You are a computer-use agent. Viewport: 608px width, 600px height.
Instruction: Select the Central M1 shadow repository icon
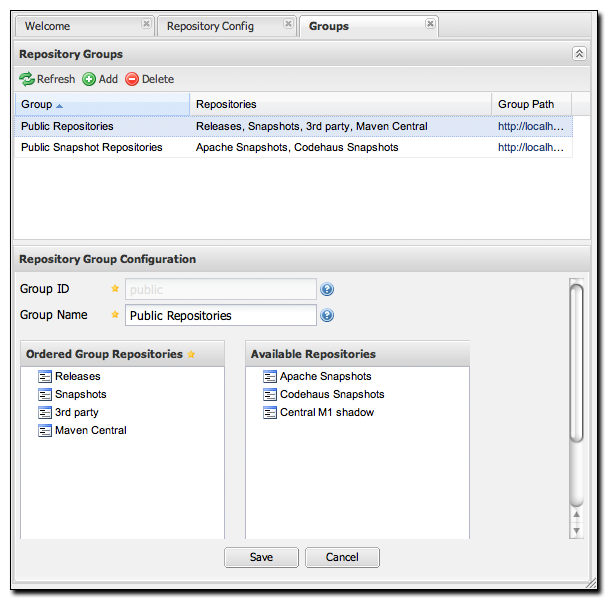[x=270, y=413]
